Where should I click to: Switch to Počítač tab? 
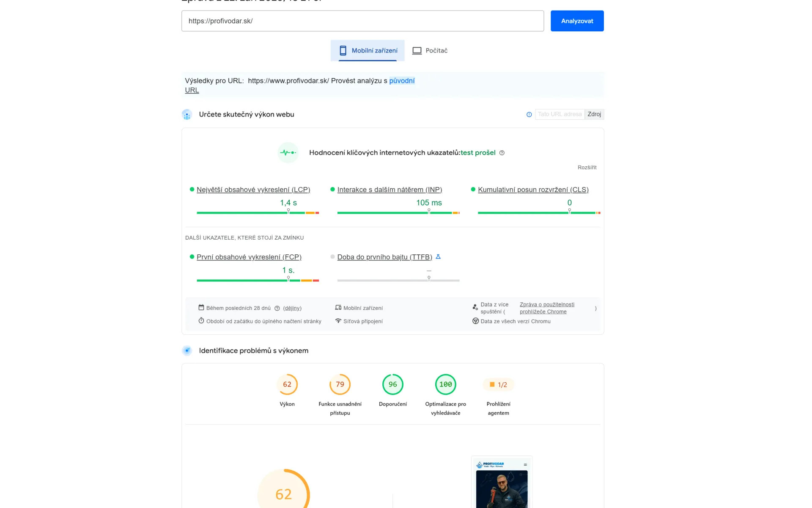click(430, 50)
